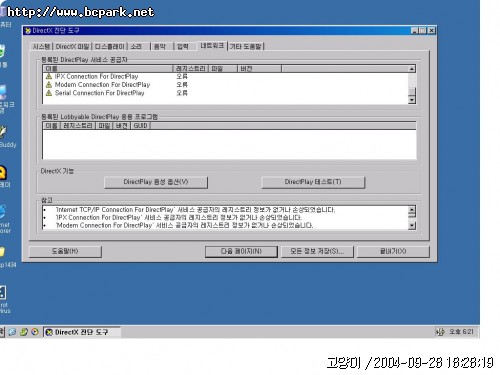Run the DirectPlay 테스트(T) button
The image size is (500, 375).
(313, 182)
